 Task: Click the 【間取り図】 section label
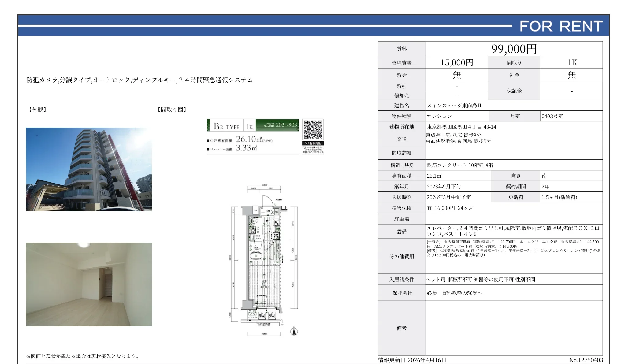[x=172, y=109]
